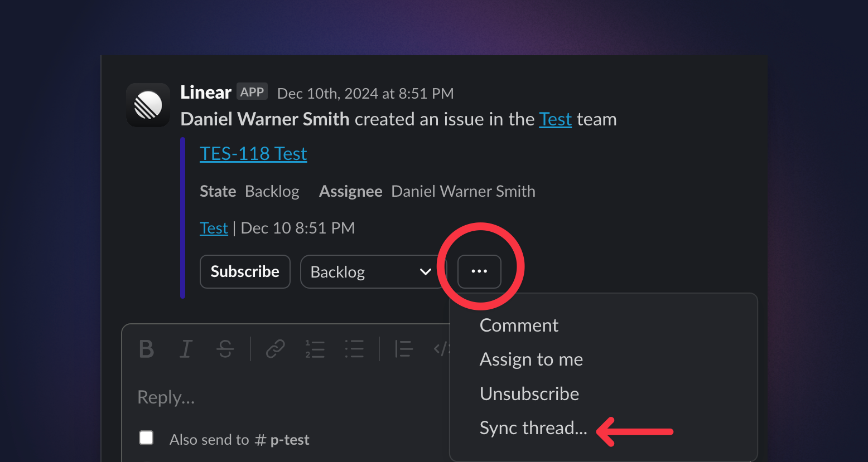Apply blockquote formatting to the reply

tap(403, 349)
